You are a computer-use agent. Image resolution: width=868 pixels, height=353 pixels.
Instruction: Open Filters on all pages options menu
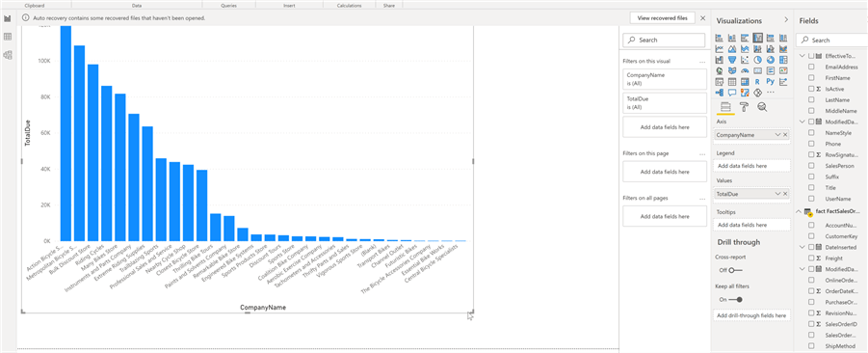pyautogui.click(x=702, y=198)
